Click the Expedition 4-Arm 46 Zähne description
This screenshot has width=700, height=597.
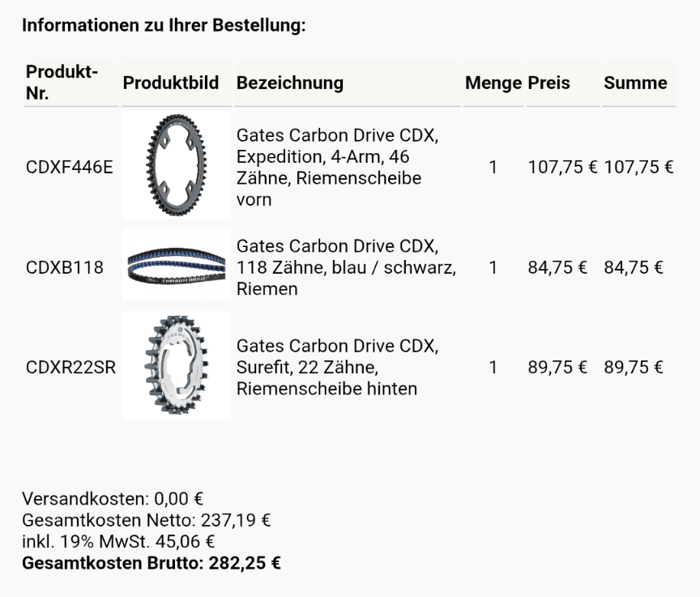(338, 168)
